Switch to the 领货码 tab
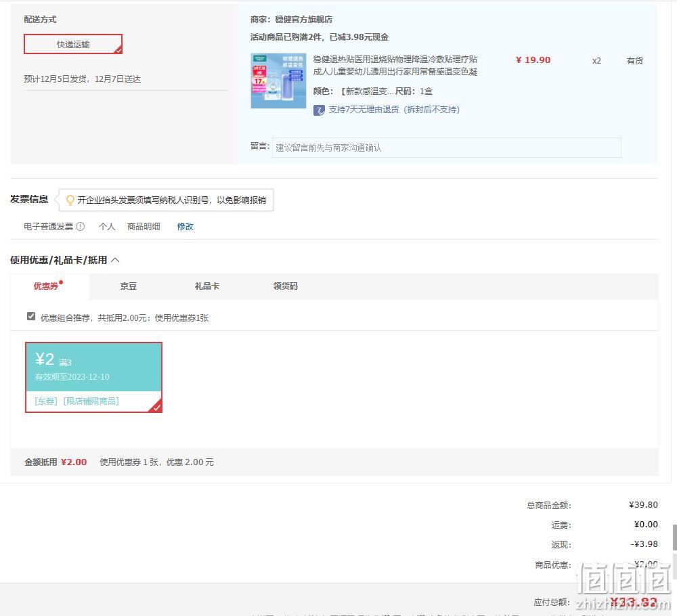Screen dimensions: 677x616 pos(286,286)
